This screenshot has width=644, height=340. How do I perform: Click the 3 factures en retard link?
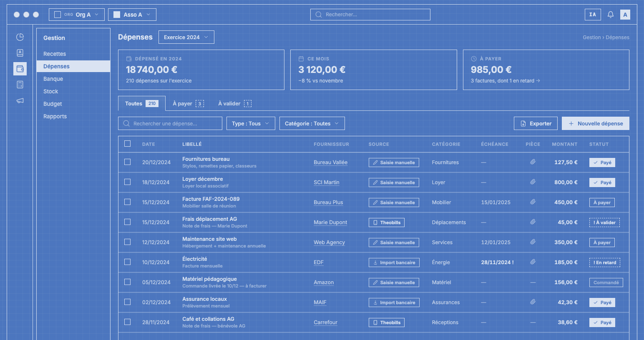(x=506, y=81)
